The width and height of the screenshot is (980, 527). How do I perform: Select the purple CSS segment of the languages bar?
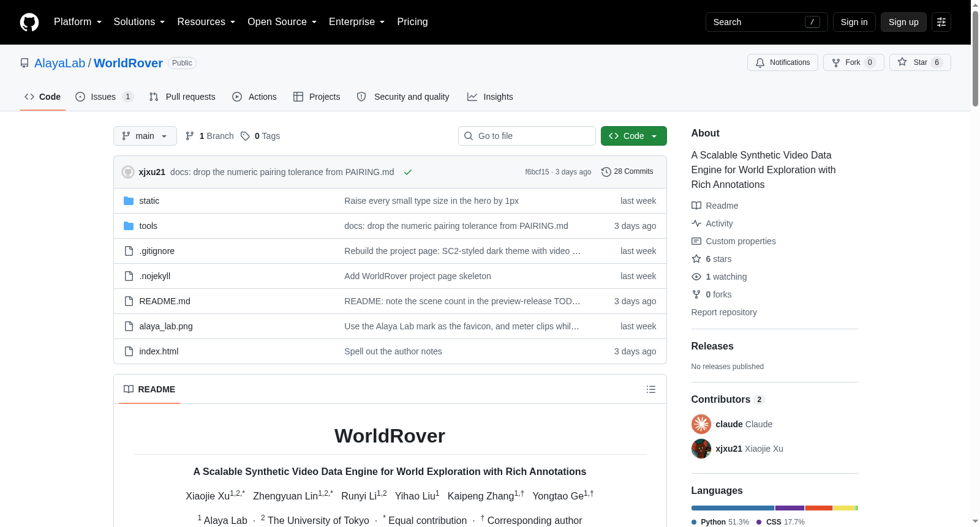[790, 508]
